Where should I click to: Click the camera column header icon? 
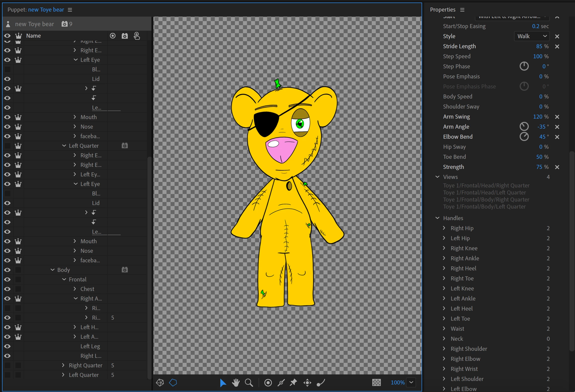click(125, 36)
